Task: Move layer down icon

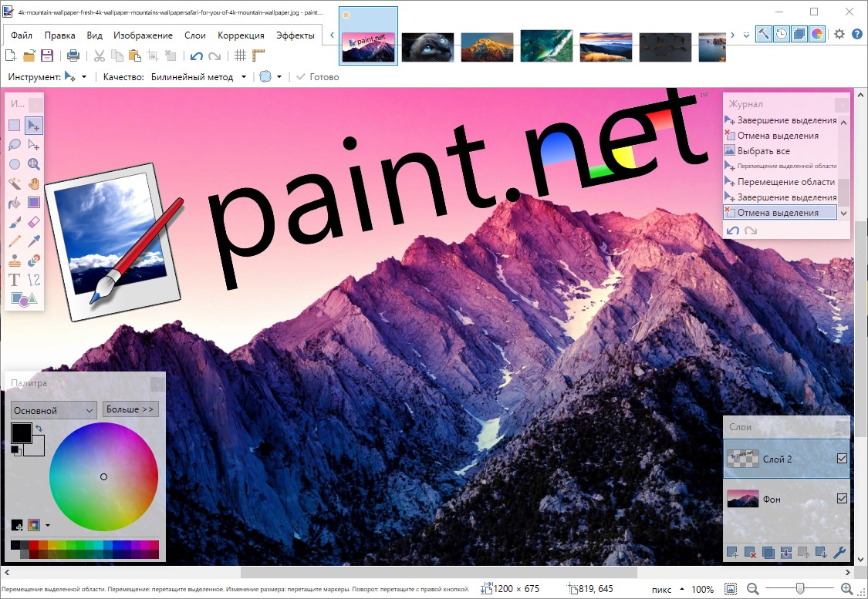Action: click(x=822, y=552)
